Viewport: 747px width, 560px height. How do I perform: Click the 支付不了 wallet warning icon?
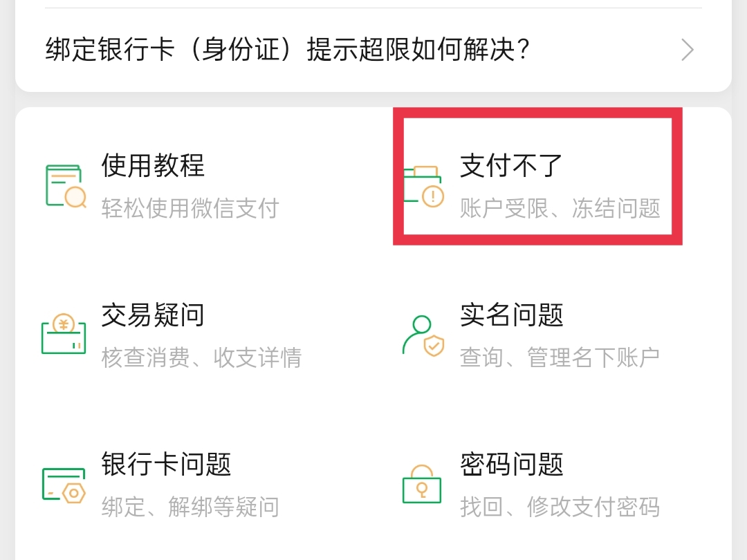click(x=423, y=187)
